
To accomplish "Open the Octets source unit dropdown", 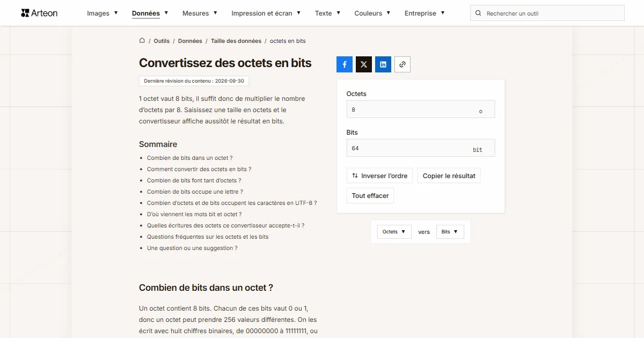I will click(x=394, y=232).
